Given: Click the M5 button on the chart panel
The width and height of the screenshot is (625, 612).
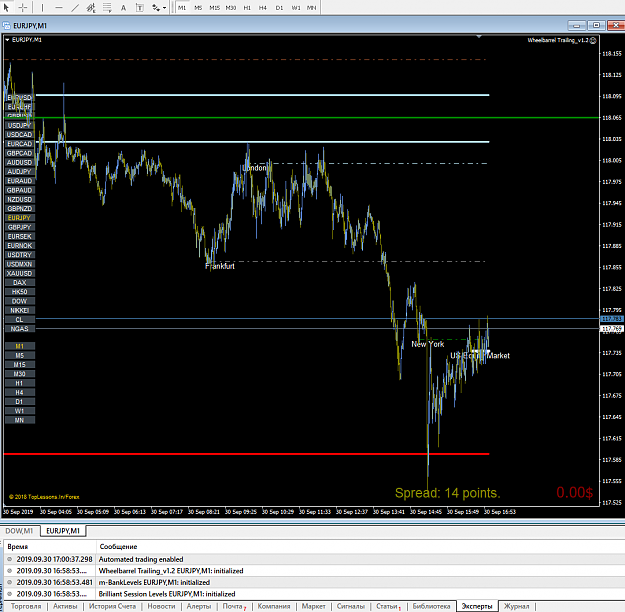Looking at the screenshot, I should (x=19, y=356).
